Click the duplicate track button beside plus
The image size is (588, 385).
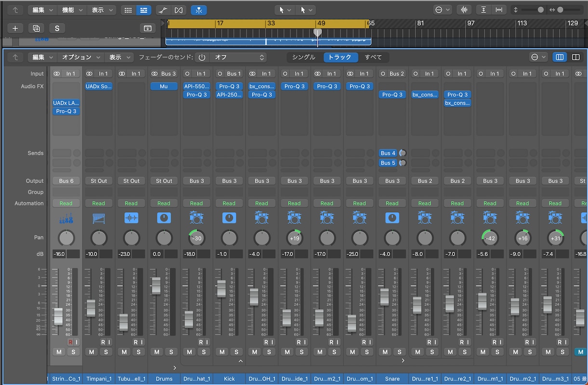(36, 28)
